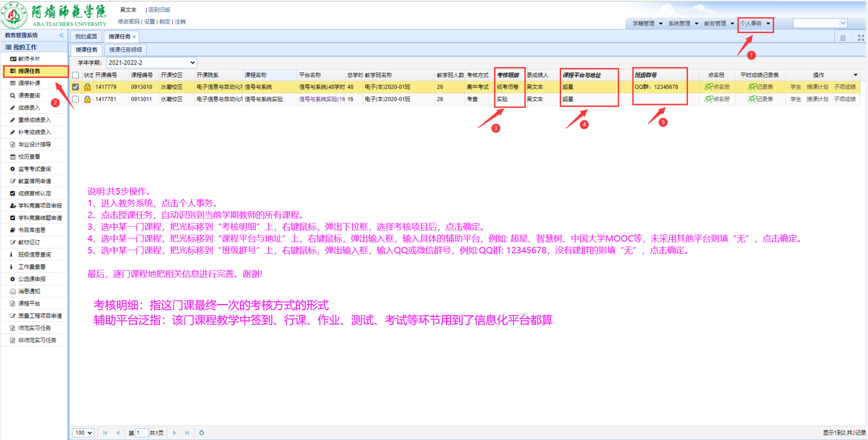Open the page size dropdown showing 100

83,433
